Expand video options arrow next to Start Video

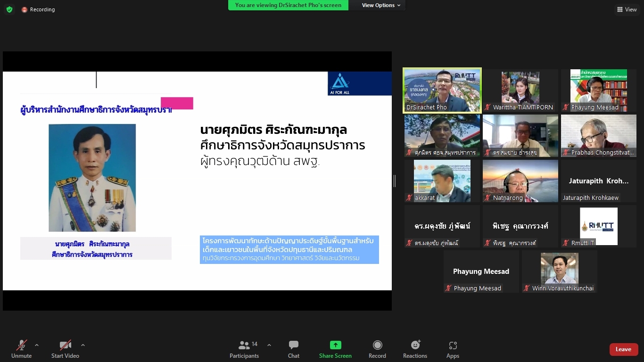[x=83, y=345]
